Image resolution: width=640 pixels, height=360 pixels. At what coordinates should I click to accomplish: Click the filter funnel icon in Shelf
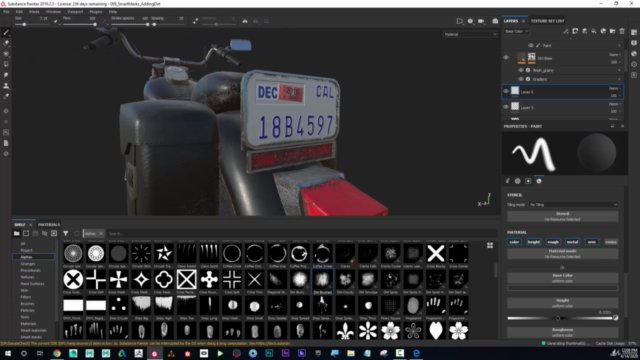click(x=66, y=233)
